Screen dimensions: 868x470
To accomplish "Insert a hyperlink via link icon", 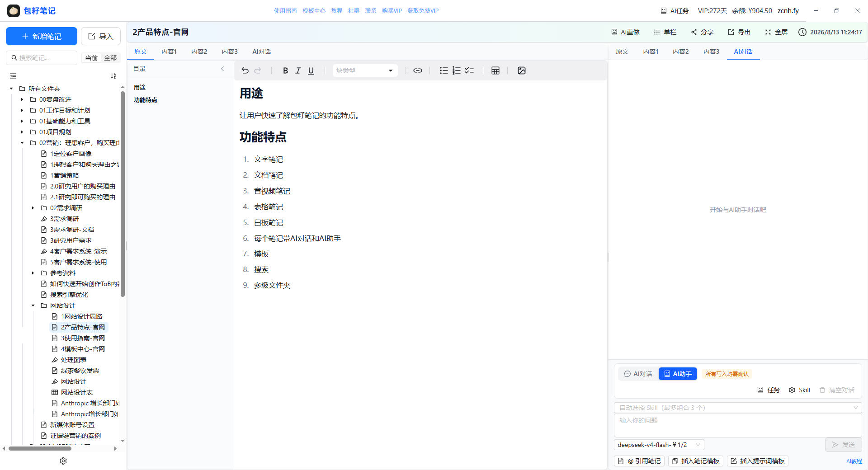I will pos(418,70).
